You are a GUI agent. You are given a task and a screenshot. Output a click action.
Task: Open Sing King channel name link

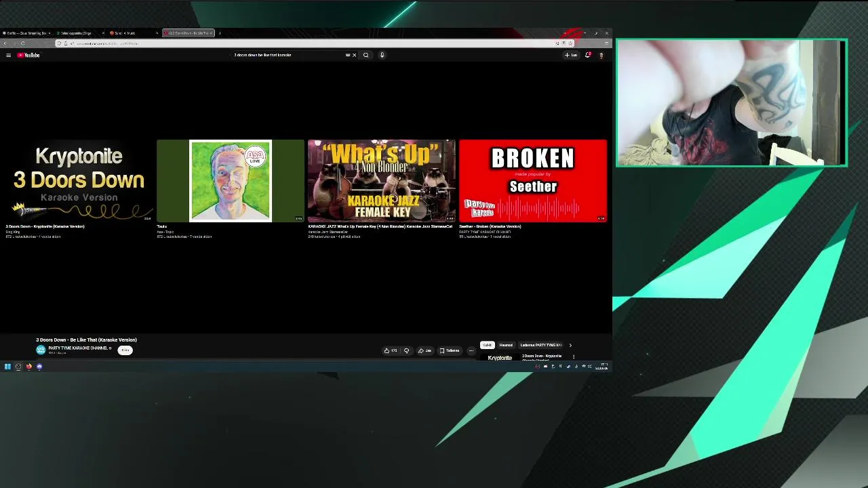click(x=13, y=232)
